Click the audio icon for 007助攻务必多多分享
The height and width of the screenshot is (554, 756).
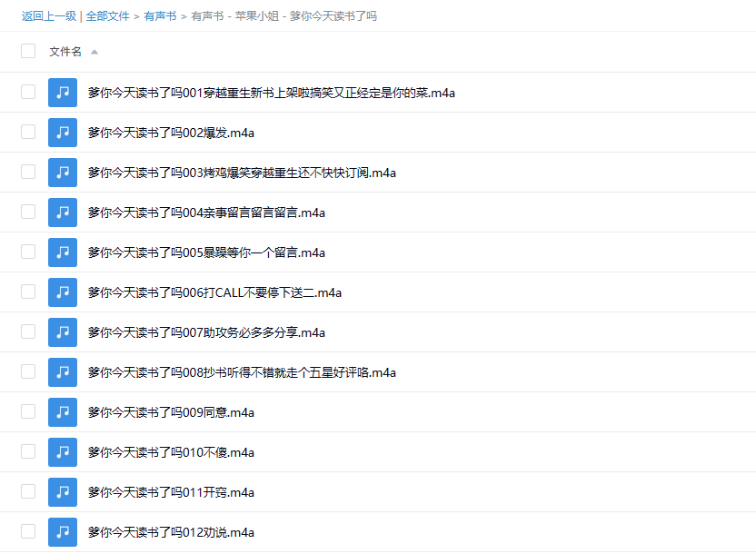(x=63, y=332)
